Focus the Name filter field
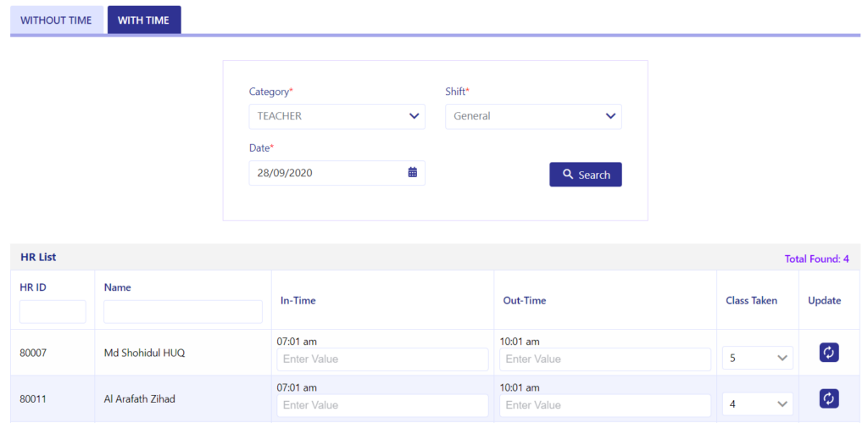The width and height of the screenshot is (868, 423). pyautogui.click(x=183, y=312)
